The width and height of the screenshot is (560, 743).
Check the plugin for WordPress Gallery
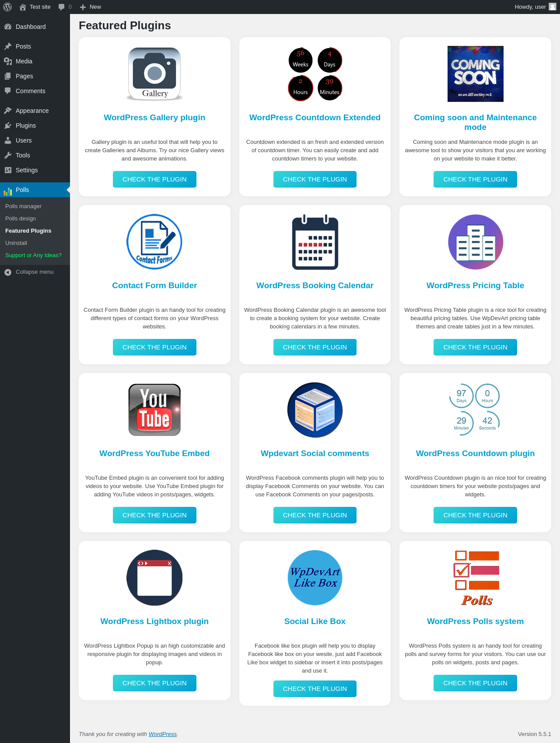[154, 179]
